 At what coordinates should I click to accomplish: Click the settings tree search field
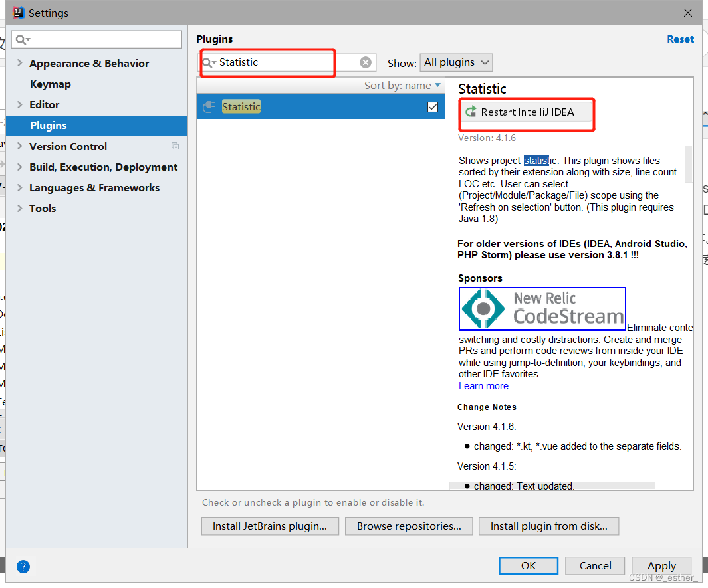pyautogui.click(x=96, y=40)
